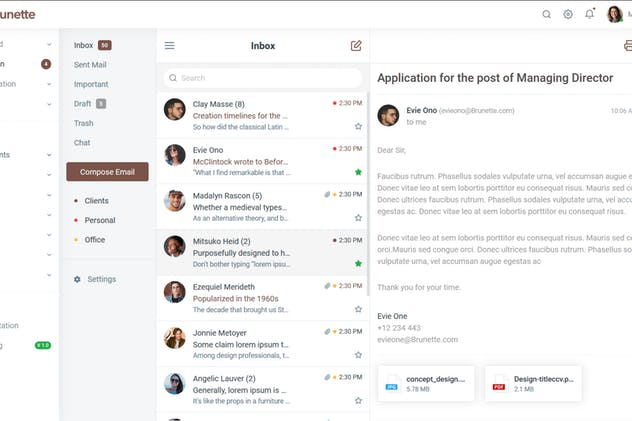
Task: Open the search magnifier icon in top bar
Action: tap(547, 15)
